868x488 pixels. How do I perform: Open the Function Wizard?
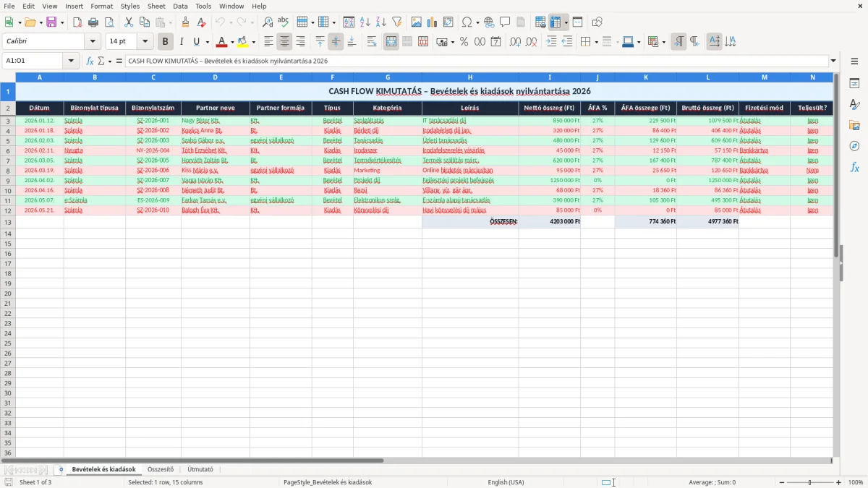(x=90, y=61)
